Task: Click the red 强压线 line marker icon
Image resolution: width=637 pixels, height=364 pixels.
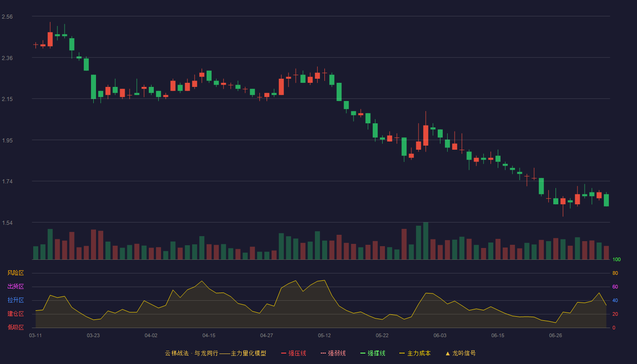Action: point(283,353)
